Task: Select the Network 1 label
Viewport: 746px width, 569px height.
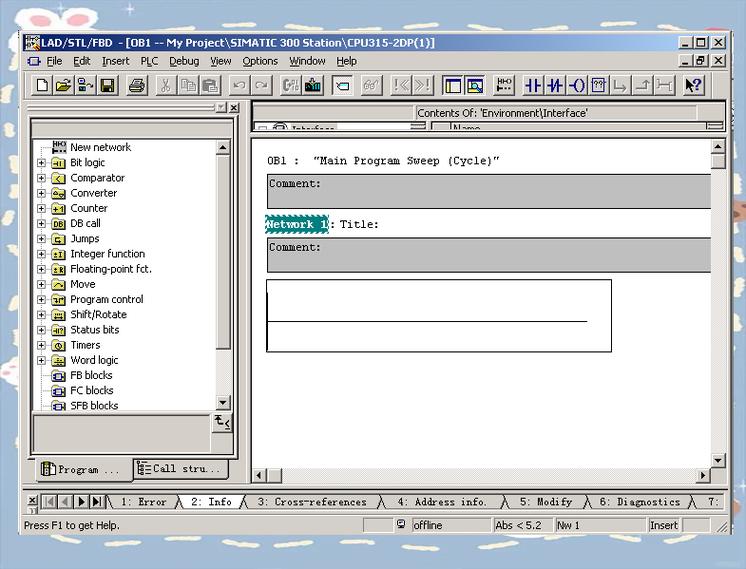Action: pos(297,224)
